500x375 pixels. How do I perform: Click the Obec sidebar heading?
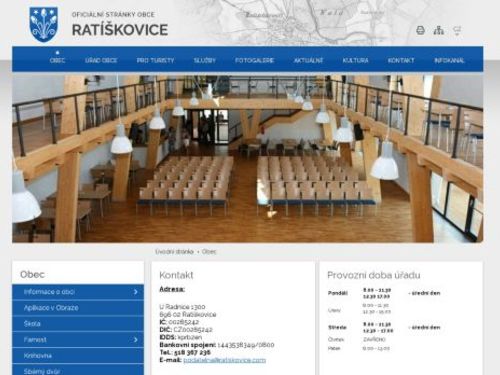tap(32, 275)
